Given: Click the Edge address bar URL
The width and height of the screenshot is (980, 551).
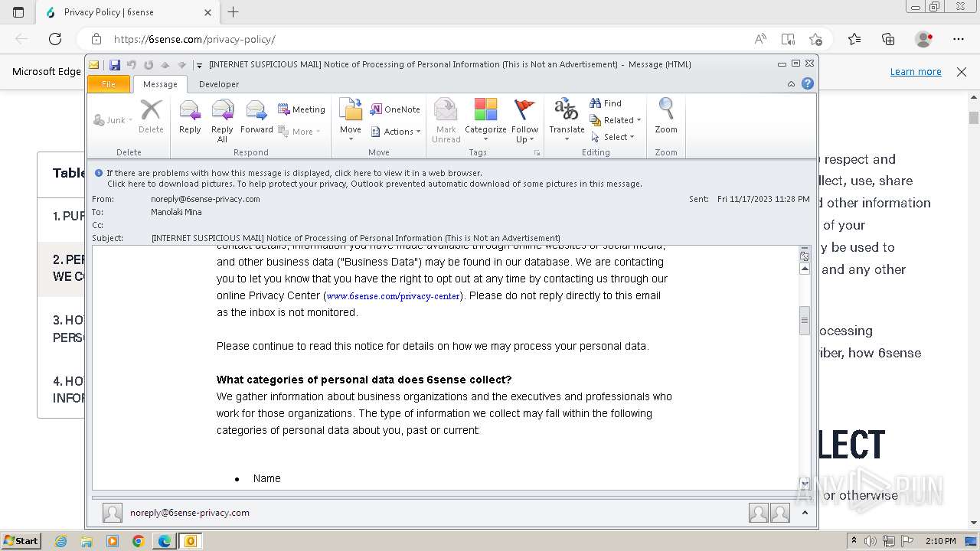Looking at the screenshot, I should click(x=194, y=39).
